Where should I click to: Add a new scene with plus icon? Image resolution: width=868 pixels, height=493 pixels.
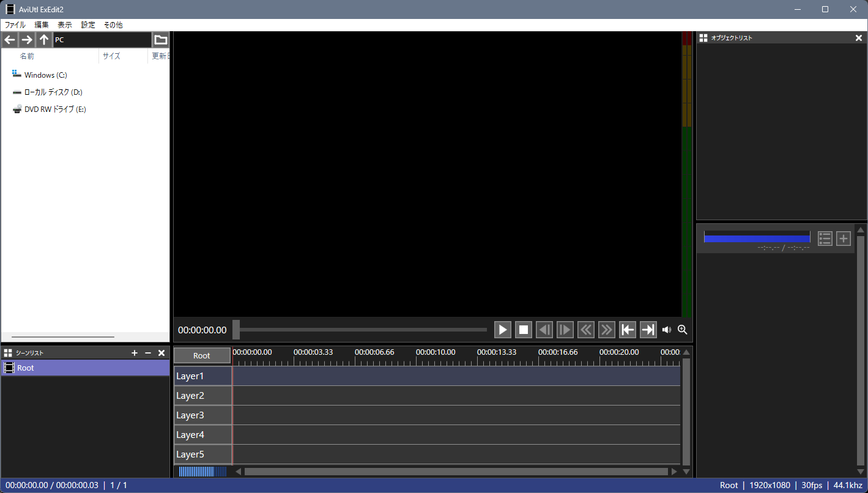(x=135, y=353)
